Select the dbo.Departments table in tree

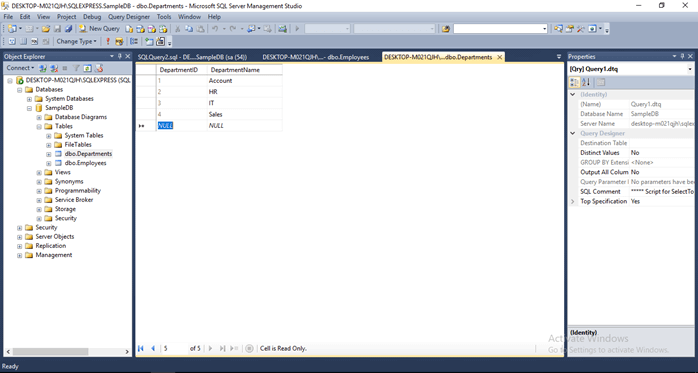point(88,154)
